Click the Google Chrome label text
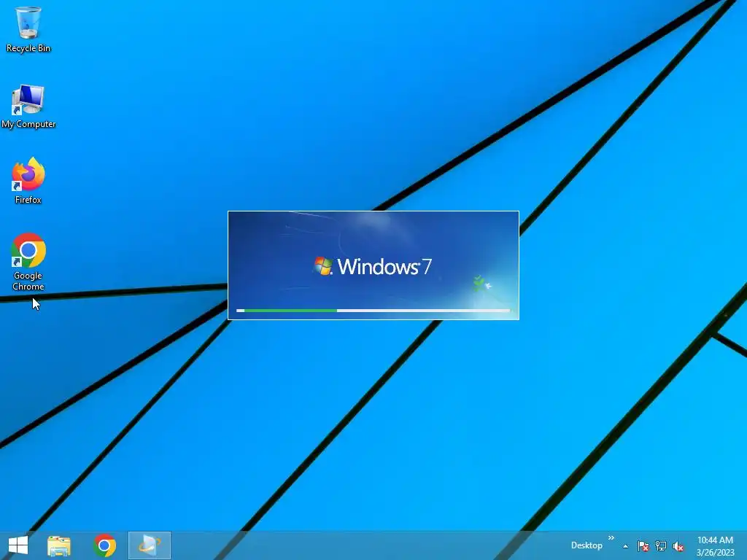This screenshot has width=747, height=560. [x=28, y=281]
